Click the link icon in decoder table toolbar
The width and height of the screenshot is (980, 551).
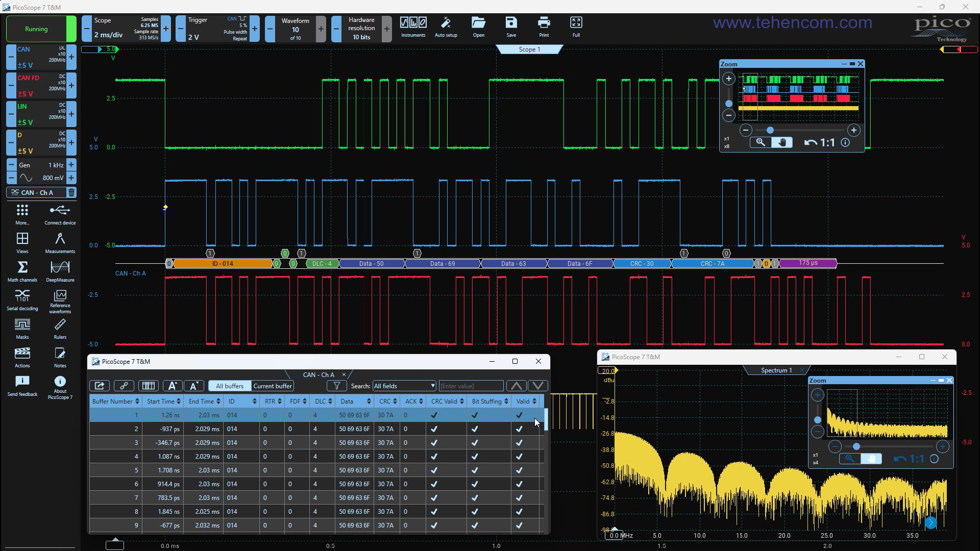[x=124, y=386]
